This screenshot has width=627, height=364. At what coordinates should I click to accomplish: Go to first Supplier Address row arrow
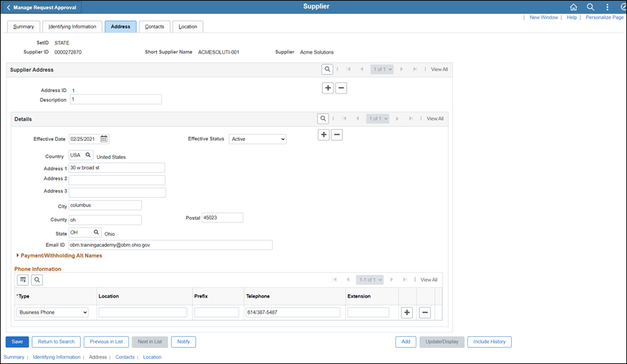click(349, 69)
